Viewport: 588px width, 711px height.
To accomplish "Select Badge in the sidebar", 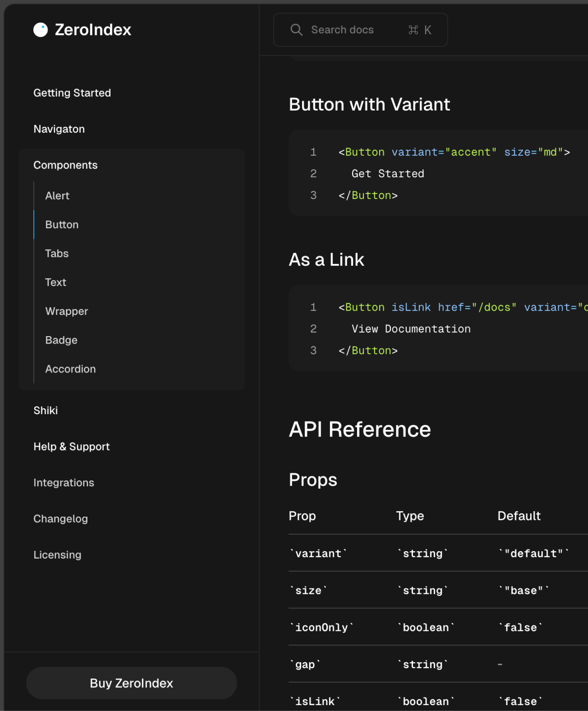I will (61, 340).
